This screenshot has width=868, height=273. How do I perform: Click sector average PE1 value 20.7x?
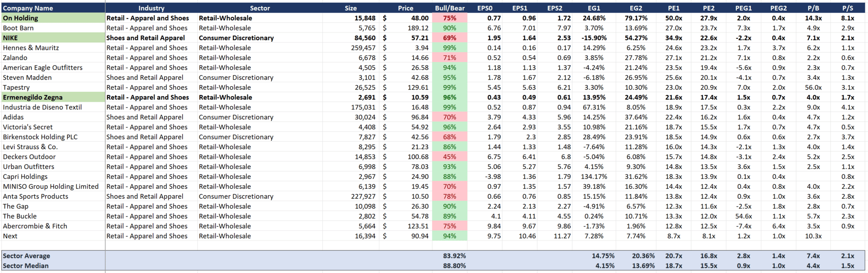(x=674, y=256)
